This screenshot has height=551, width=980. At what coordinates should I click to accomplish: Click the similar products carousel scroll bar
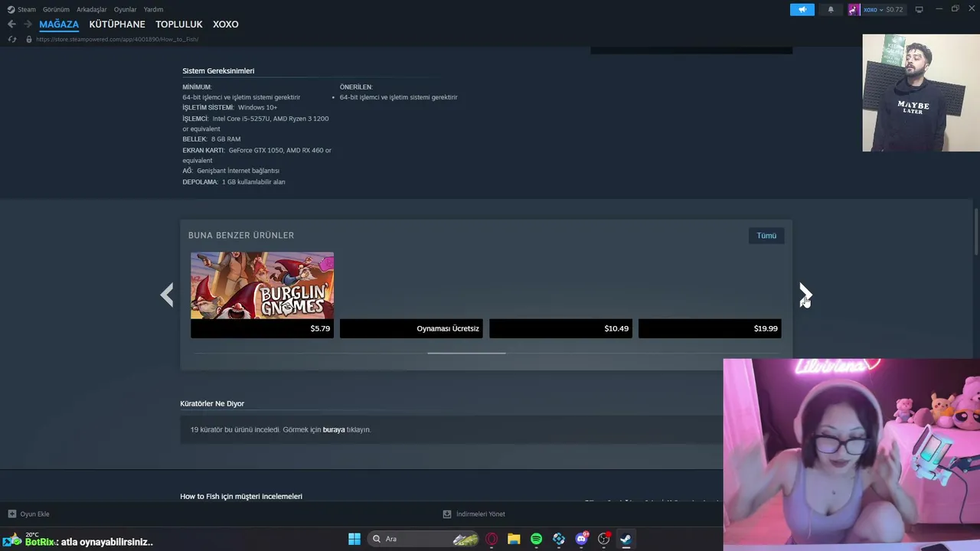466,353
